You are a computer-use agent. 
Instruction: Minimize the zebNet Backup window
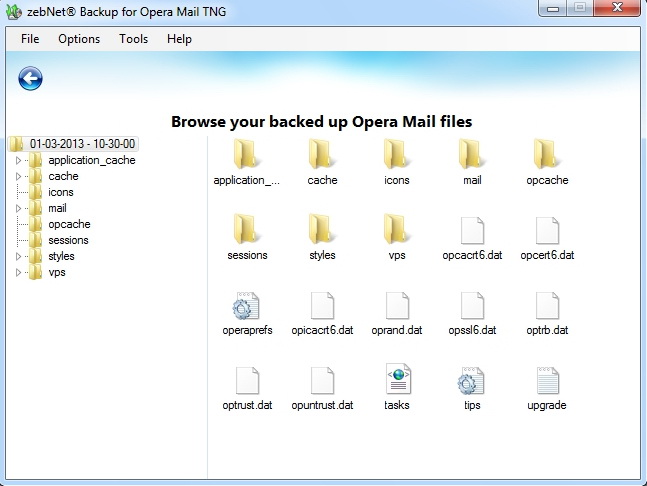pyautogui.click(x=553, y=8)
